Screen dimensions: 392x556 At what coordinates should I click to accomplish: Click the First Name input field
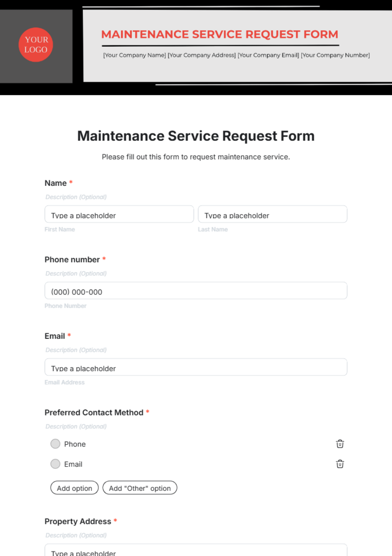point(119,214)
